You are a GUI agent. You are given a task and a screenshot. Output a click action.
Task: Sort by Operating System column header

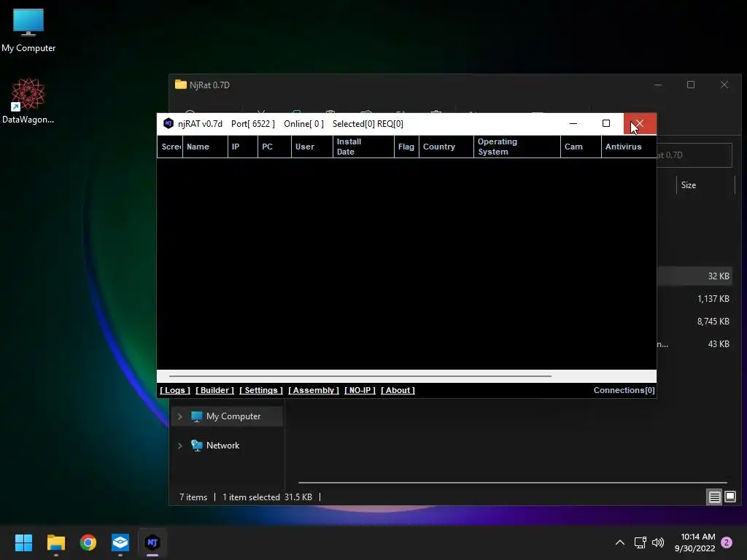(517, 147)
